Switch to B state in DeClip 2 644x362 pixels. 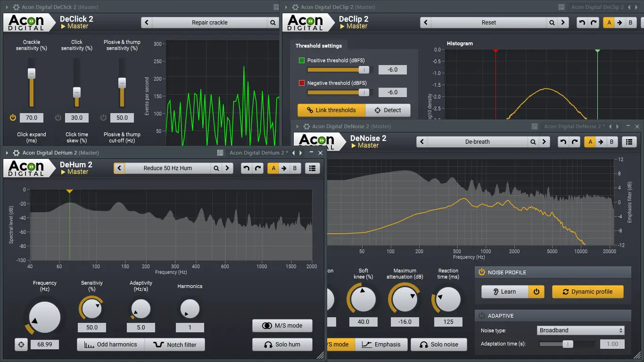pyautogui.click(x=631, y=23)
